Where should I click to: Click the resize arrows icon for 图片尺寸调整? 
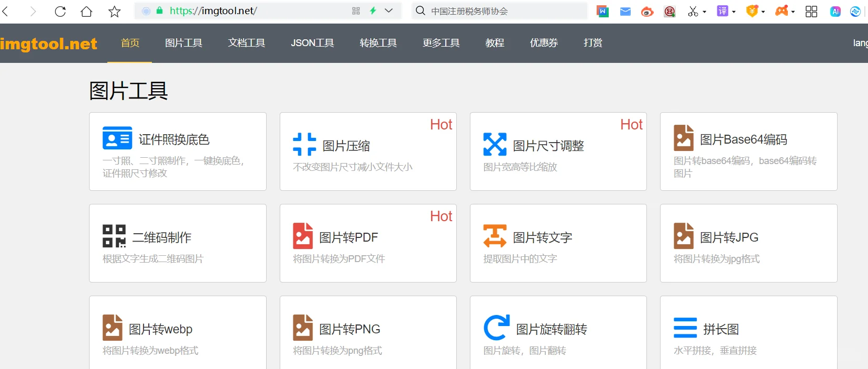pyautogui.click(x=495, y=144)
